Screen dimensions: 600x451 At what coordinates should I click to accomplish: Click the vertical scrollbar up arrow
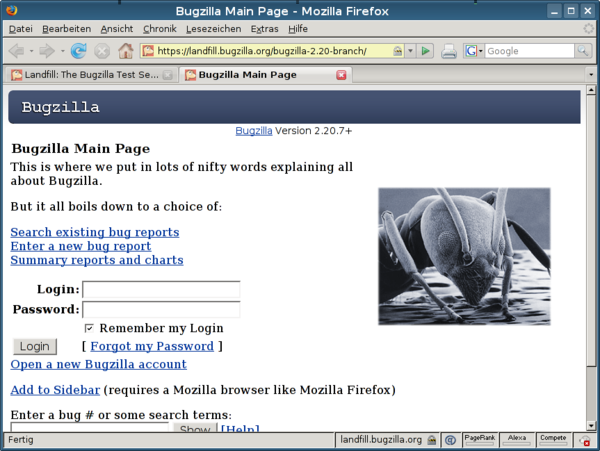click(x=591, y=90)
